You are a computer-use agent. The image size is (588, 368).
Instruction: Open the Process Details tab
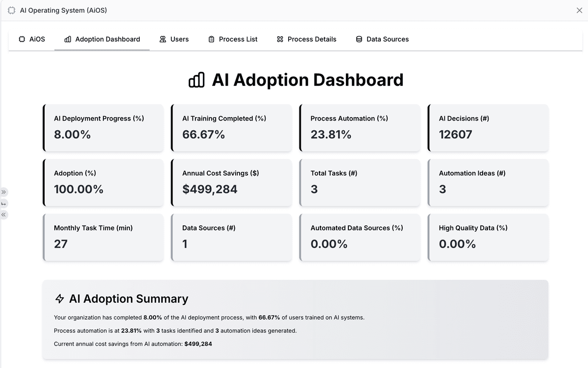(x=307, y=39)
